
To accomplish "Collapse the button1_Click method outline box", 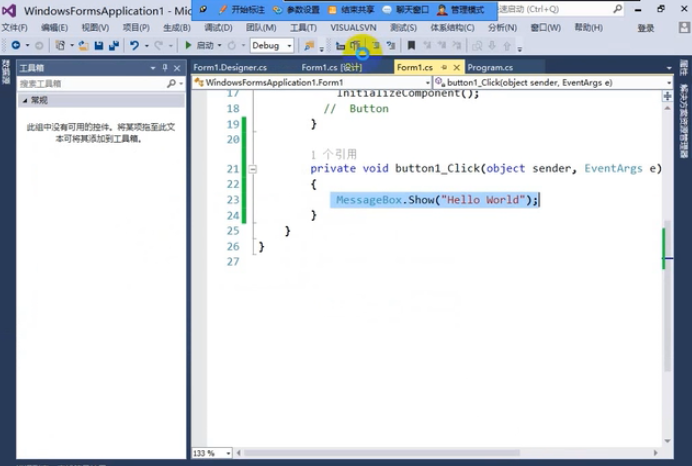I will [x=252, y=169].
